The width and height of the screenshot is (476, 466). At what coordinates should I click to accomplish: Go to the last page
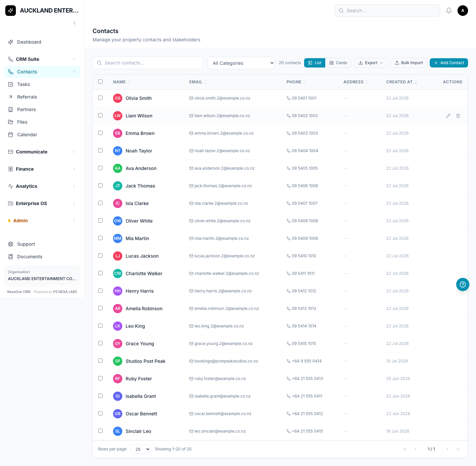coord(458,449)
